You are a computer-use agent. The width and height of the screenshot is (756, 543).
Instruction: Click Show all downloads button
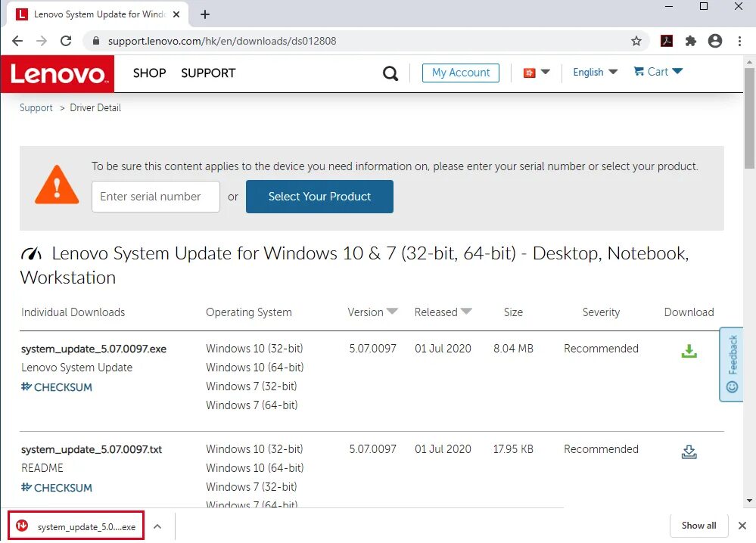point(698,526)
